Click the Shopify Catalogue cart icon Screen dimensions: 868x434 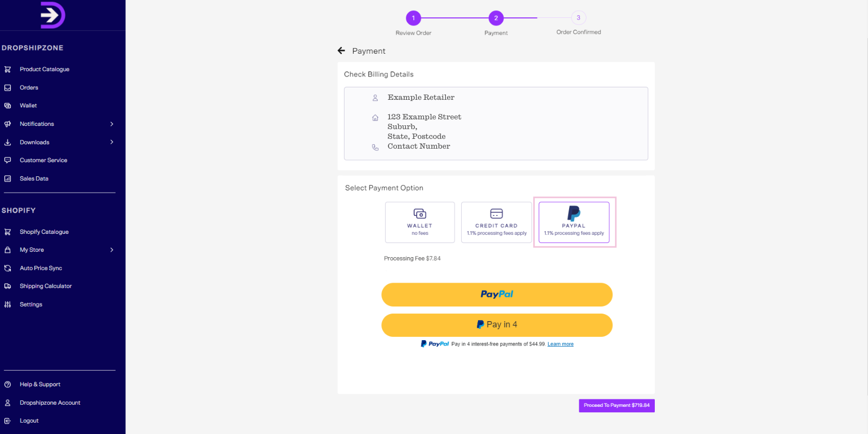coord(8,232)
